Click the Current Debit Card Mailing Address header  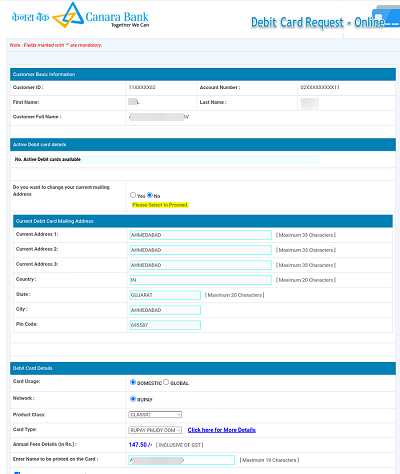coord(203,221)
